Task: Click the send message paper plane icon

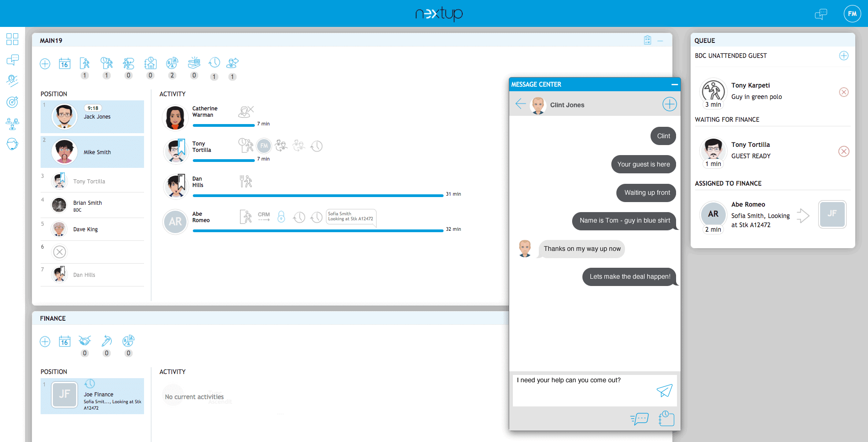Action: (664, 390)
